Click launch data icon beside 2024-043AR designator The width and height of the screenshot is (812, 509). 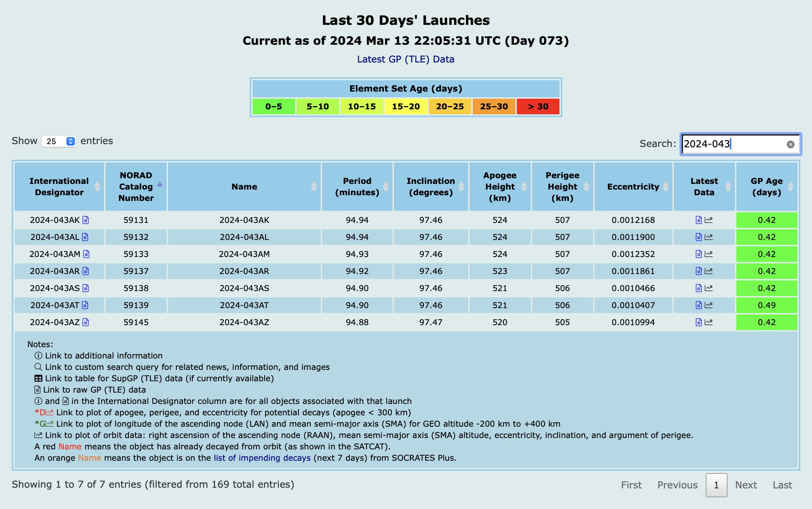86,271
